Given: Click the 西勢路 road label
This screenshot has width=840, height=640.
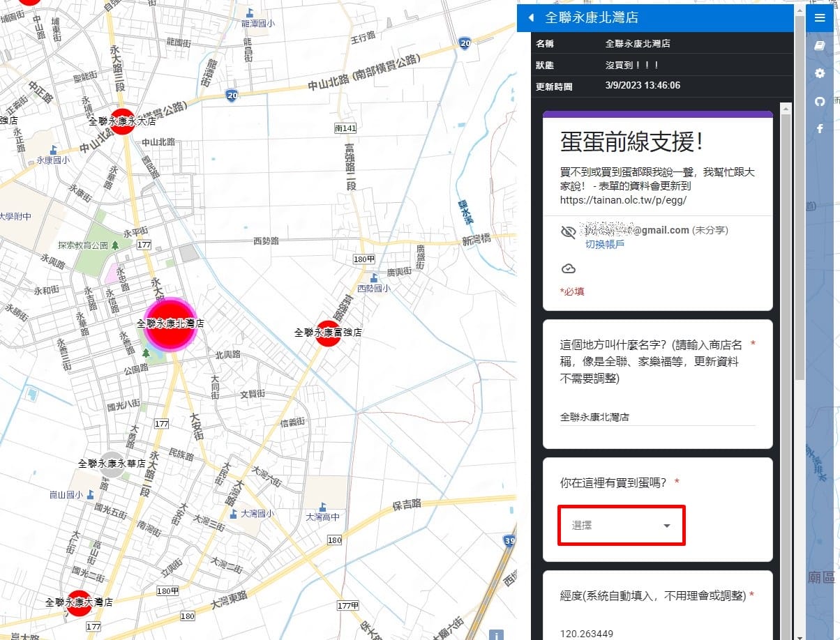Looking at the screenshot, I should click(266, 241).
